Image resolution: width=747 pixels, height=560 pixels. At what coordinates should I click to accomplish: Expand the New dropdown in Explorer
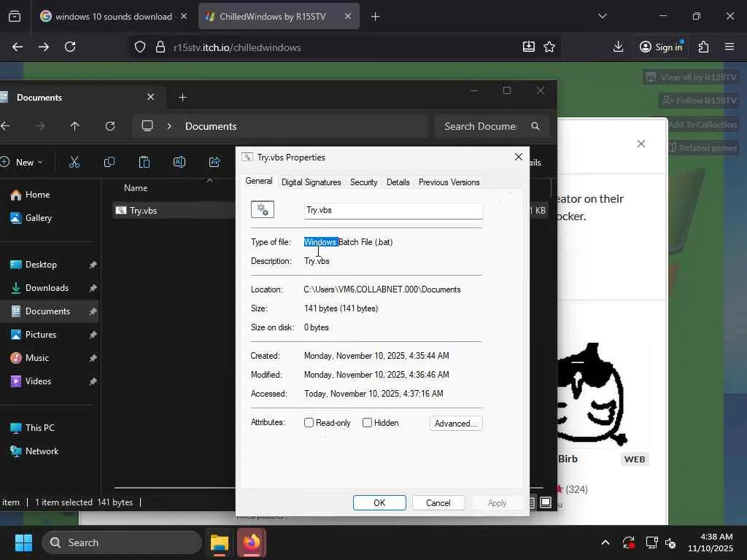pos(23,163)
